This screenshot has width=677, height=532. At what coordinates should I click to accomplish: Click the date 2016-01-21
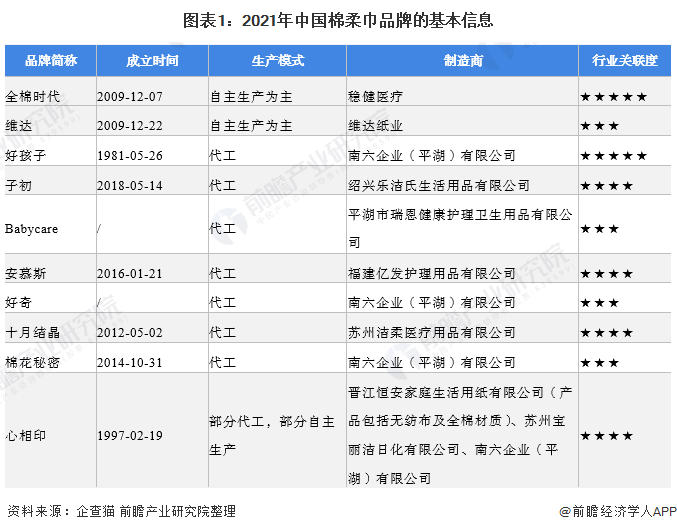click(x=130, y=274)
